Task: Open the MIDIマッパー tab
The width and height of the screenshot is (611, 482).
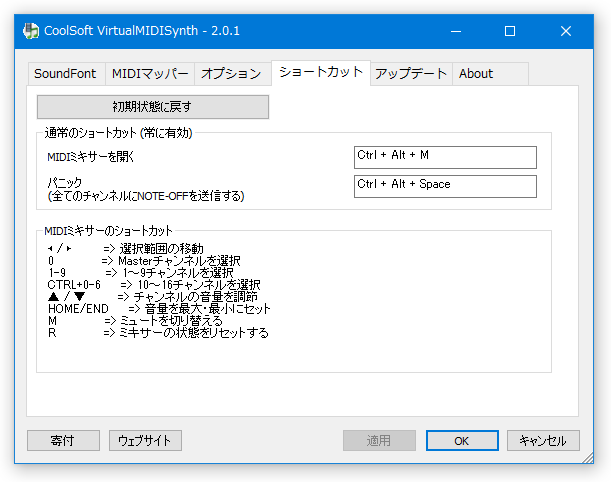Action: pos(150,73)
